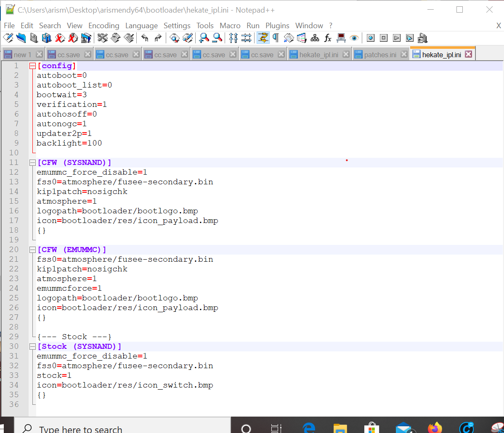Click the text 'emummcforce=1'
The image size is (504, 433).
point(69,288)
